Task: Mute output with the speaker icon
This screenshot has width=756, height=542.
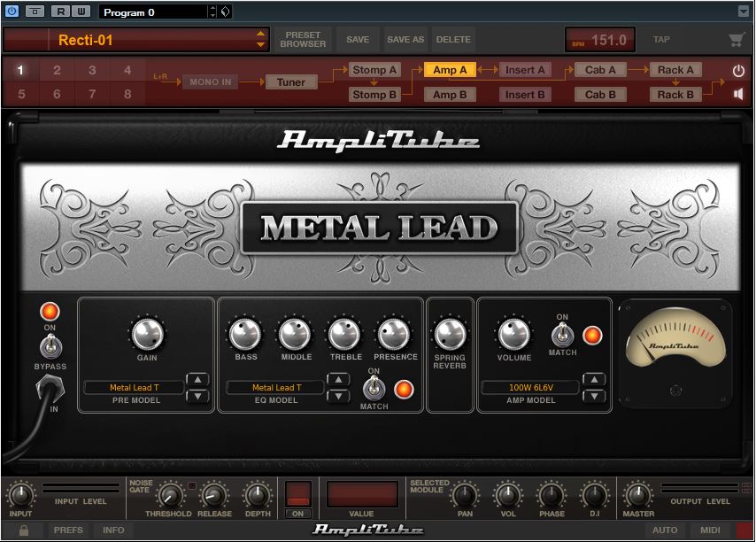Action: pyautogui.click(x=738, y=94)
